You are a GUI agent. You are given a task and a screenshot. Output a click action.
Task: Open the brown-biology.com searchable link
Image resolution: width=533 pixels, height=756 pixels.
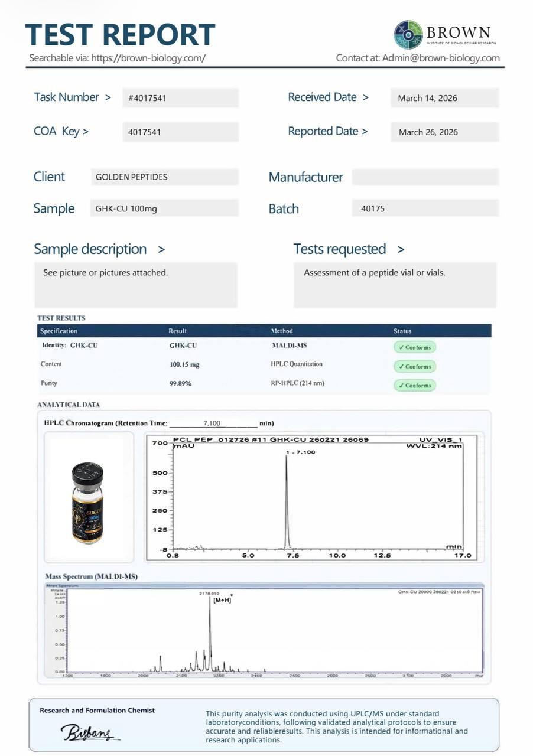click(148, 58)
